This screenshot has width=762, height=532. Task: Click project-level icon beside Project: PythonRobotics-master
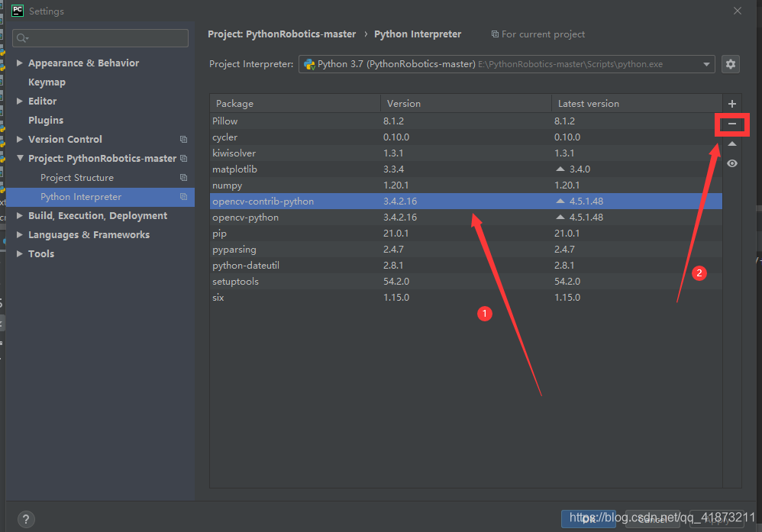tap(183, 159)
